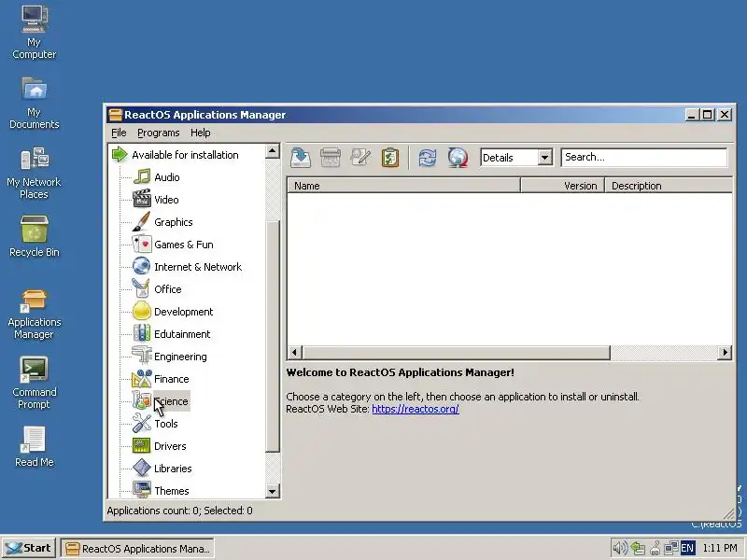Click the ReactOS Applications Manager taskbar button
This screenshot has width=747, height=560.
(137, 548)
